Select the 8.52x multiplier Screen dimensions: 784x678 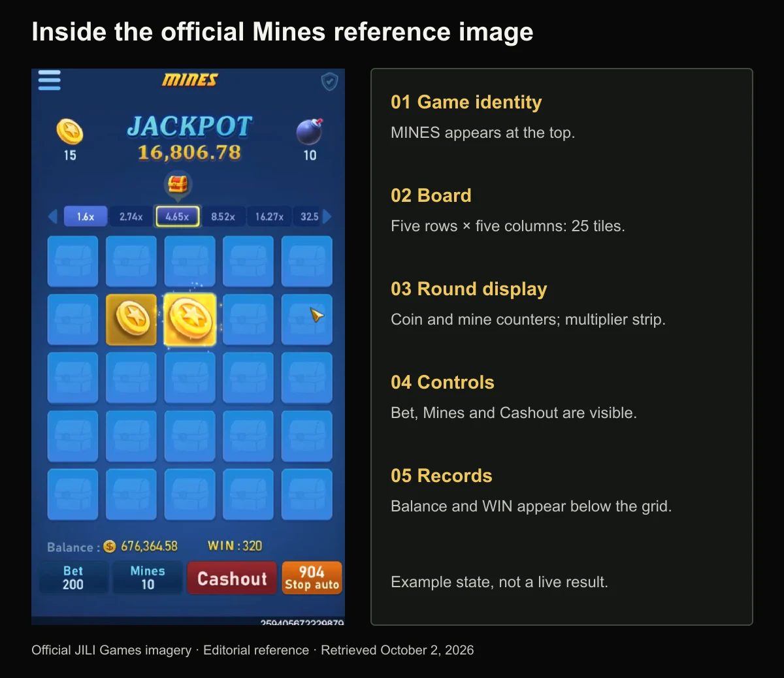[x=223, y=216]
